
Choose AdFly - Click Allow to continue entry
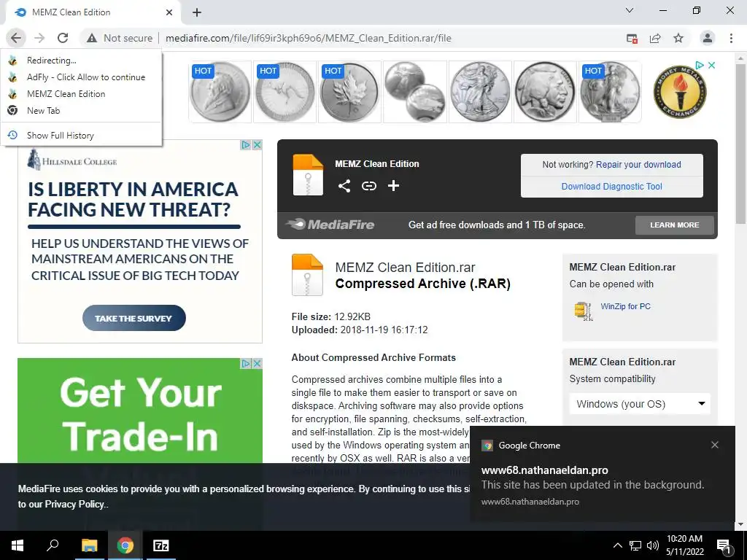coord(82,77)
